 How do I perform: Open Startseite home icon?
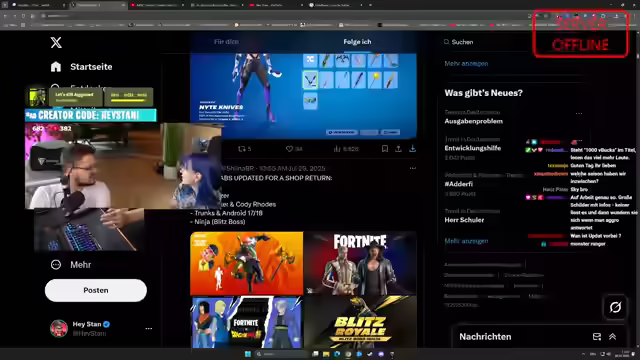pos(56,67)
